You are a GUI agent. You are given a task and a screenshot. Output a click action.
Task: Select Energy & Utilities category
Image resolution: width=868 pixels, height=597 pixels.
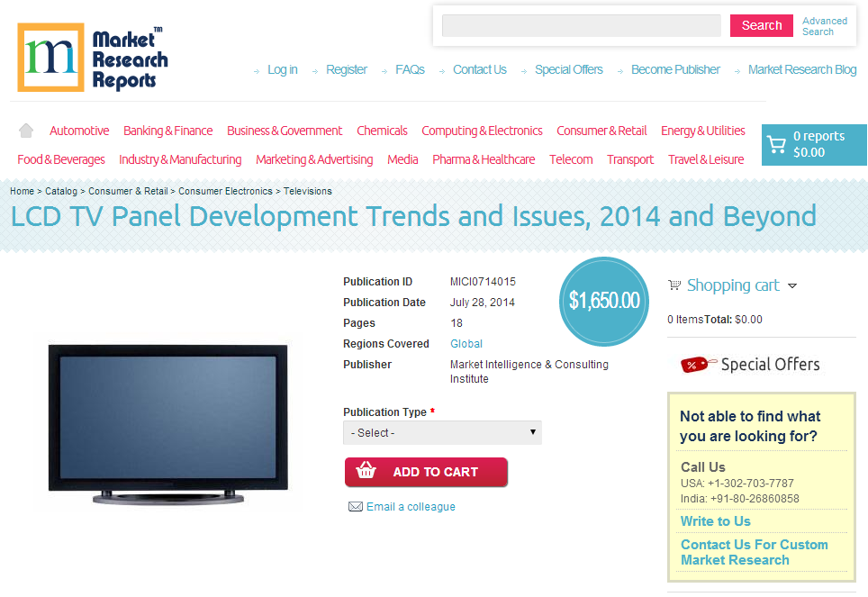pos(703,131)
